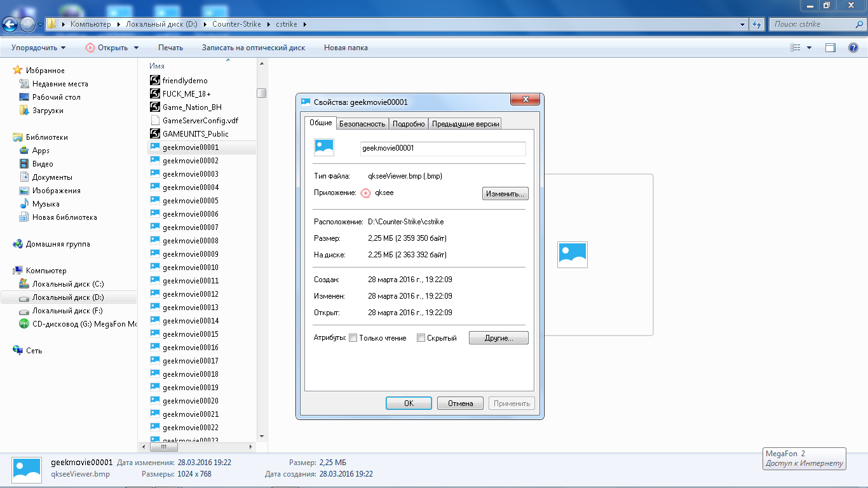Click the Видео library icon

[x=24, y=164]
